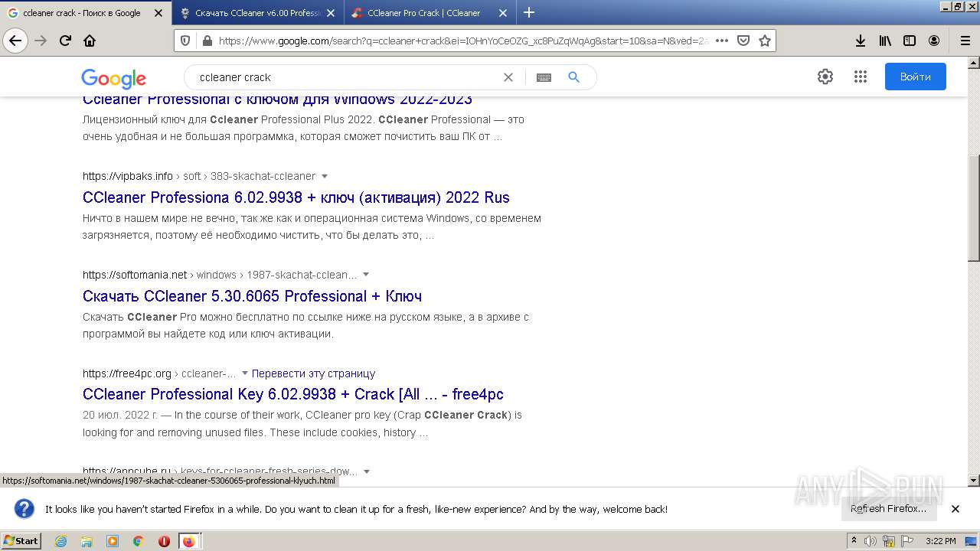Click the scrollbar down arrow
Image resolution: width=980 pixels, height=551 pixels.
pos(974,481)
